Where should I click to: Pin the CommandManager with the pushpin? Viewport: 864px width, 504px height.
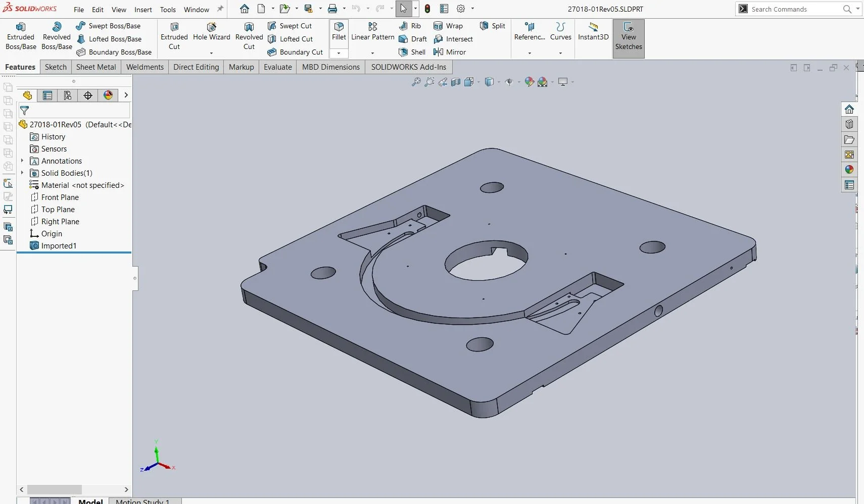coord(220,8)
